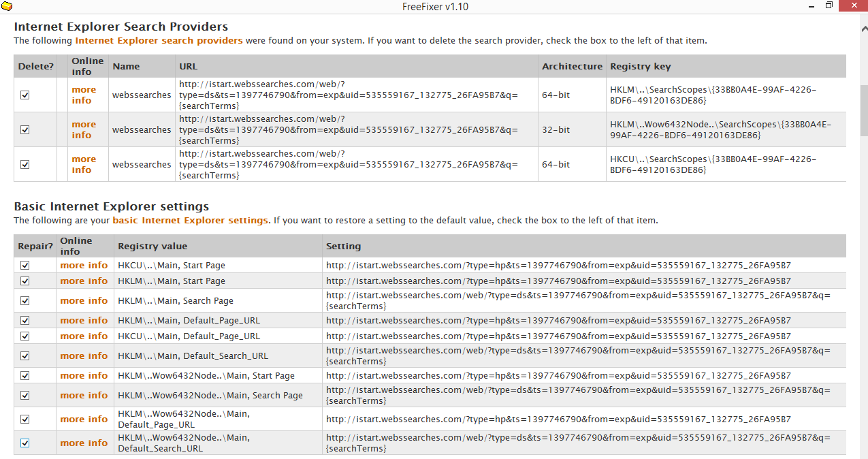This screenshot has width=868, height=459.
Task: Toggle repair checkbox for HKCU Main, Start Page
Action: [x=25, y=266]
